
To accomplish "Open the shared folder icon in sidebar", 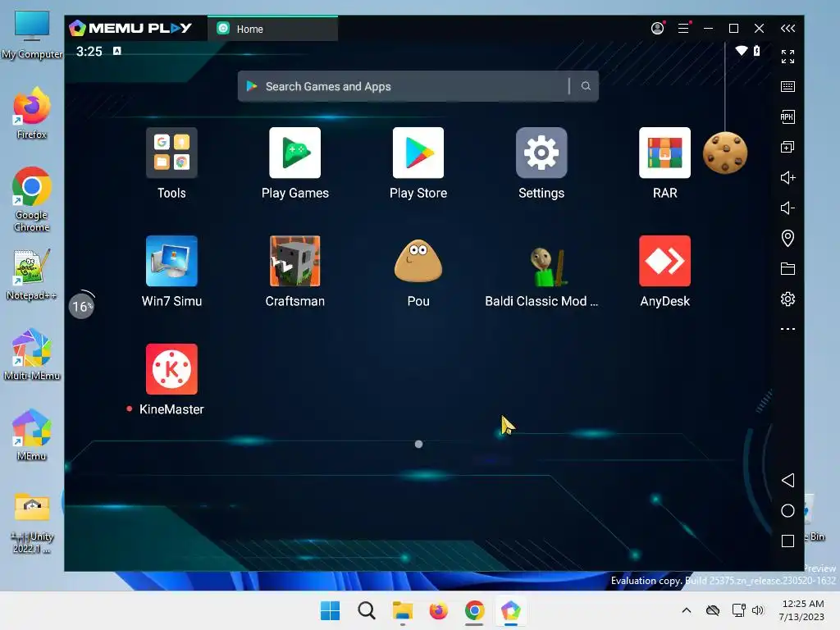I will click(787, 268).
